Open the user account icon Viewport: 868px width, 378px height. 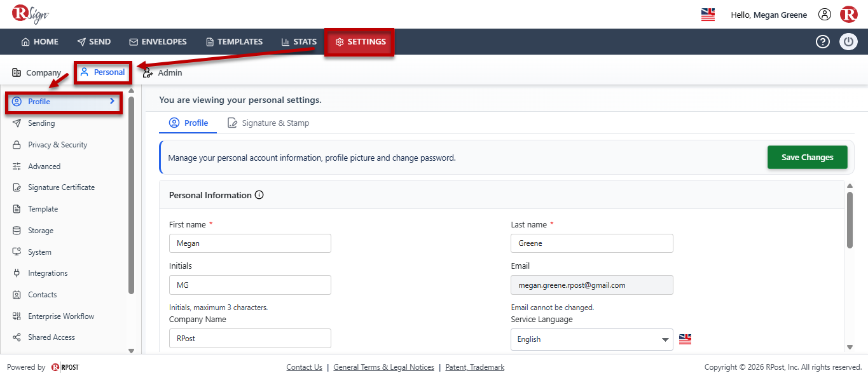825,15
